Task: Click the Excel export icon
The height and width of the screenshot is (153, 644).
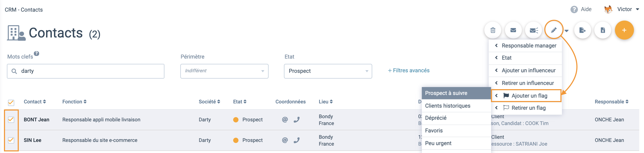Action: tap(603, 30)
